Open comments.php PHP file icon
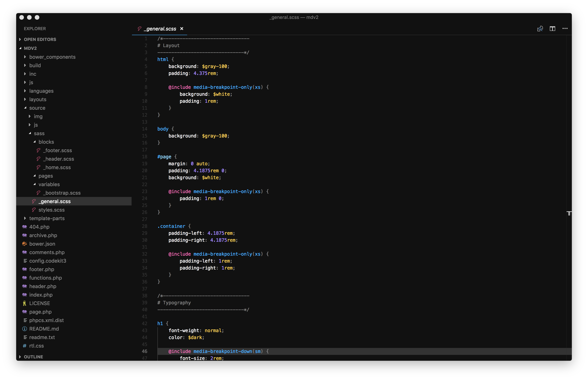This screenshot has height=380, width=588. point(24,252)
